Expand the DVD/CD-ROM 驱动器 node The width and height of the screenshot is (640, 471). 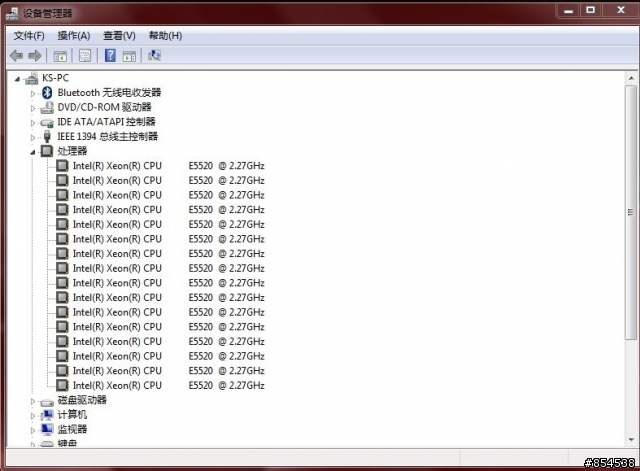33,108
